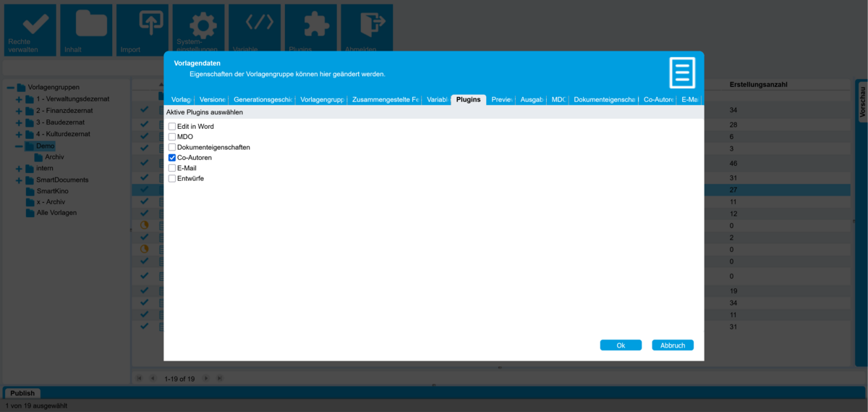
Task: Click the Rechte verwalten checkmark icon
Action: tap(31, 25)
